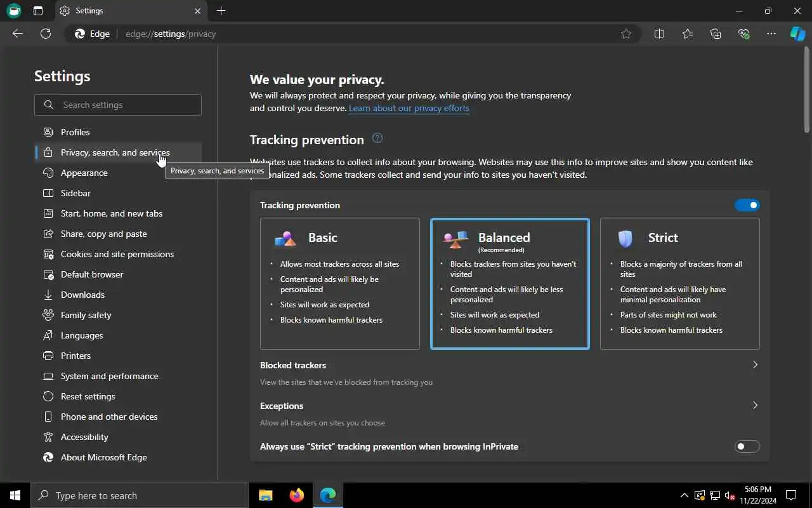Screen dimensions: 812x508
Task: Add this page to favorites star
Action: [x=626, y=34]
